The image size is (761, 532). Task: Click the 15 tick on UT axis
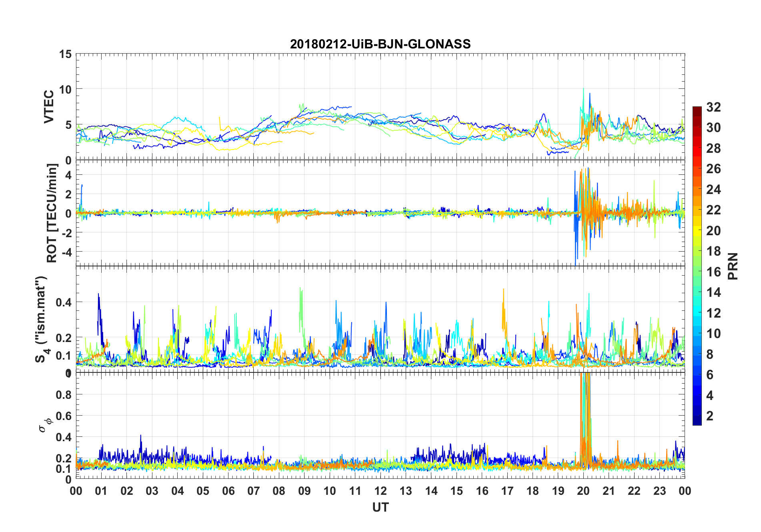457,491
